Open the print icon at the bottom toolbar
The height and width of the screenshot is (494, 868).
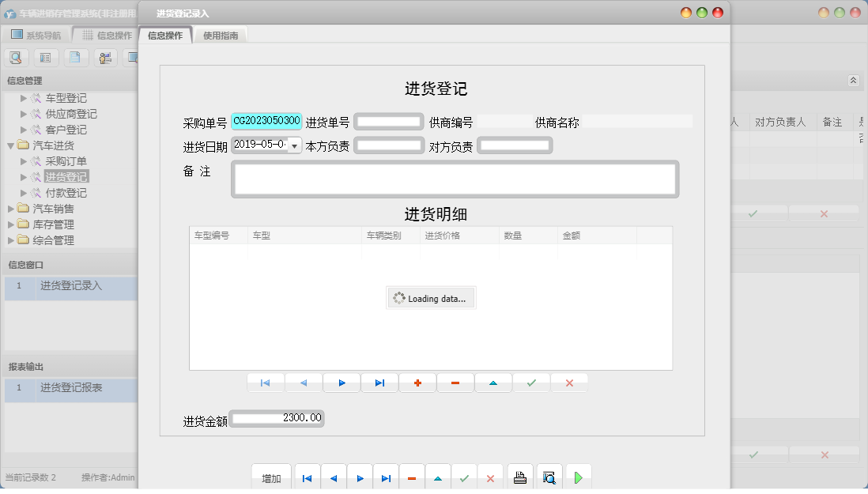click(x=521, y=477)
